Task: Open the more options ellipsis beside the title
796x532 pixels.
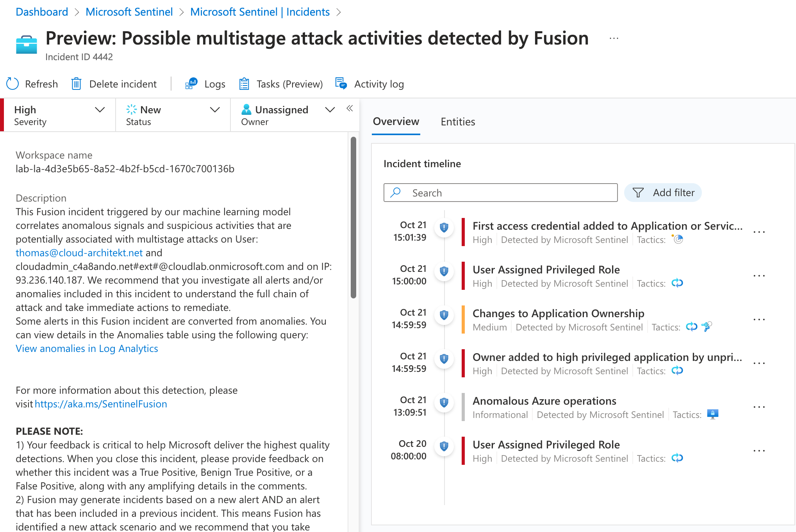Action: 614,38
